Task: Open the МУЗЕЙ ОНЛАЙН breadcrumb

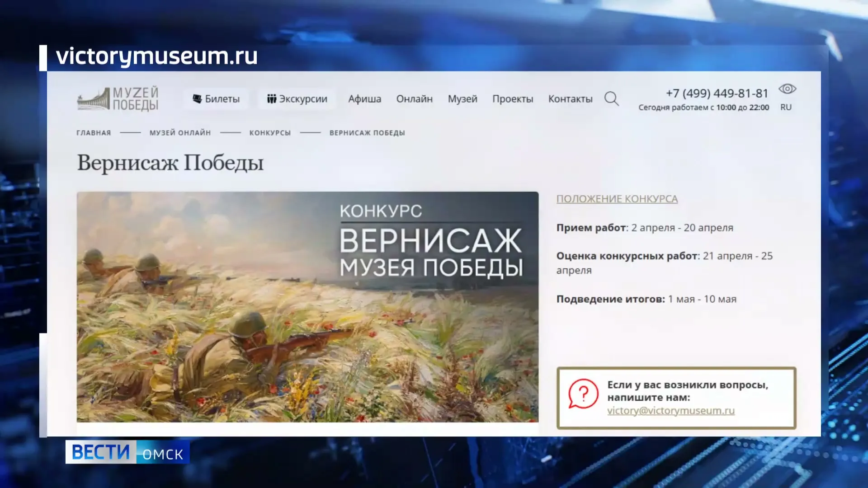Action: click(x=179, y=132)
